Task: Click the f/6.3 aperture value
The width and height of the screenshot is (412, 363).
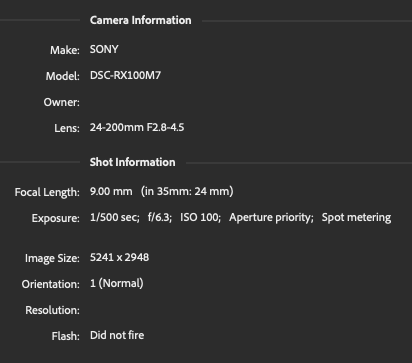Action: click(x=160, y=217)
